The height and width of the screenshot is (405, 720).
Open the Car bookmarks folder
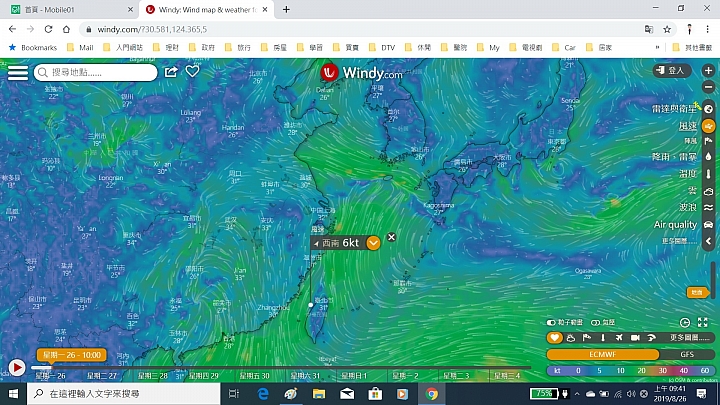[564, 47]
